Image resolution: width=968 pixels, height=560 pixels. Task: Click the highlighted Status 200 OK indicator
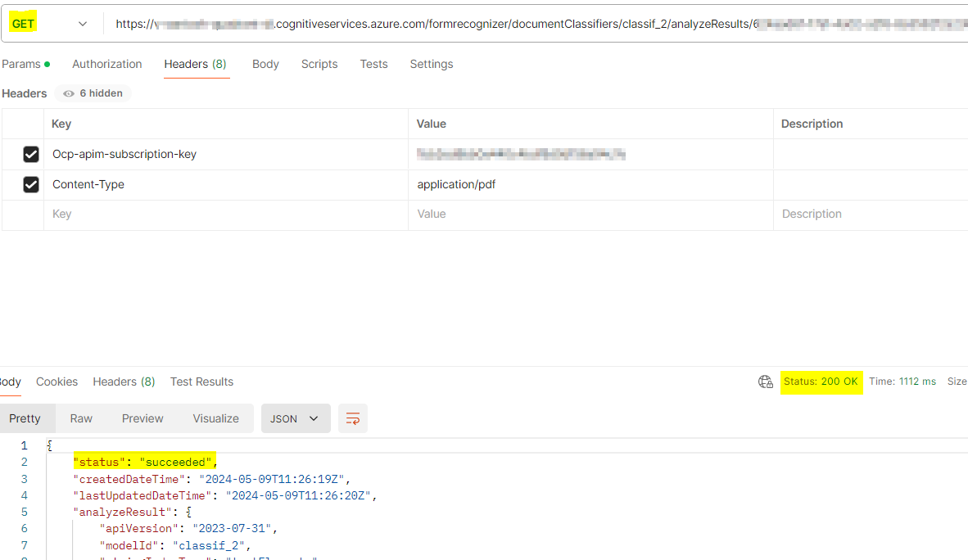coord(821,382)
